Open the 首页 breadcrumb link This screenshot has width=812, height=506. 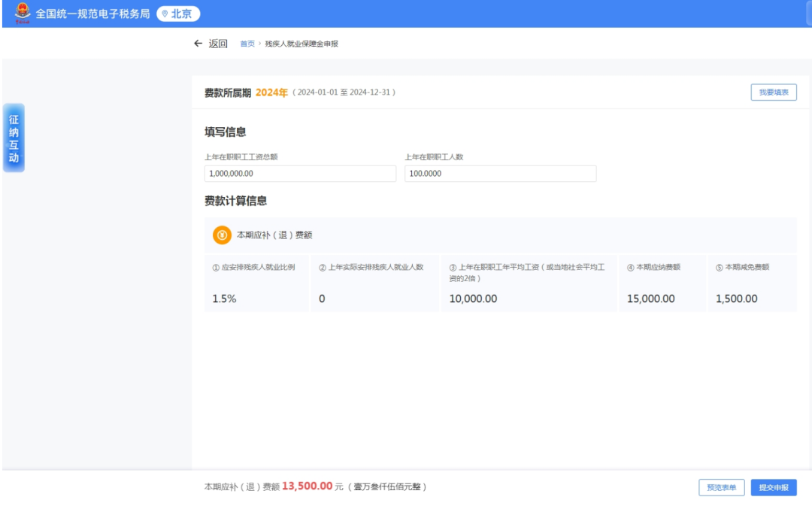click(247, 44)
